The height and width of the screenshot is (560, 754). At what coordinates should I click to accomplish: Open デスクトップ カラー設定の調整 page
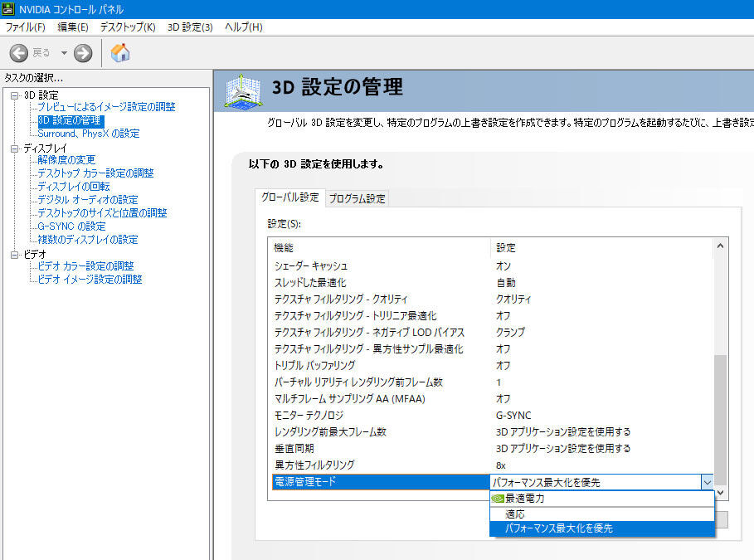[x=95, y=173]
